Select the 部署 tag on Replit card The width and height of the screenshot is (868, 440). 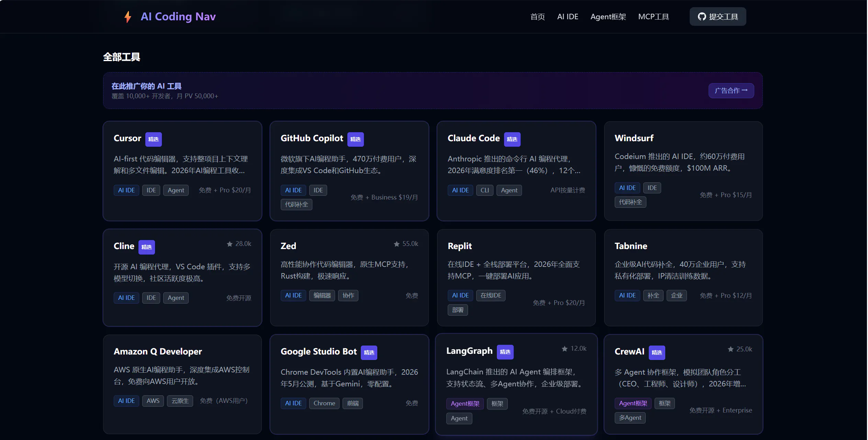coord(458,310)
